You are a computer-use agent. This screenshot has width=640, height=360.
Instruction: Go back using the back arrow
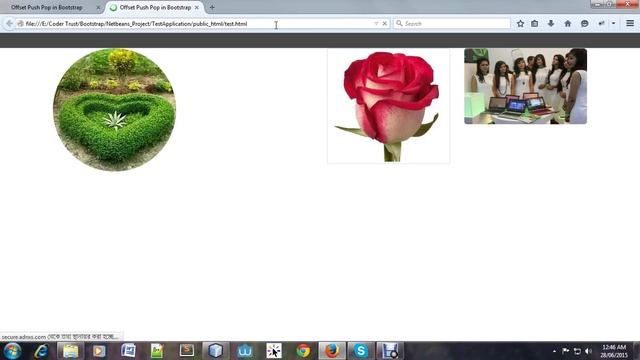point(9,24)
